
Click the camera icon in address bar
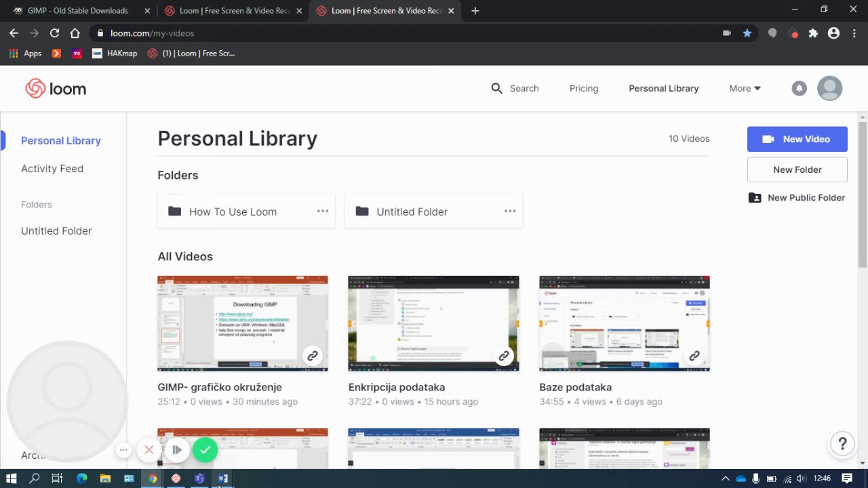727,33
